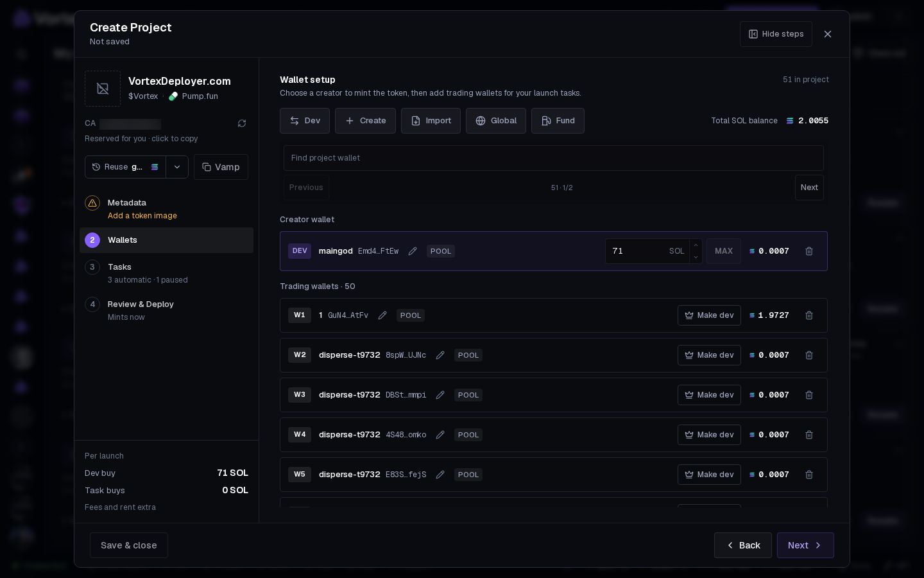
Task: Open the Global wallets option
Action: tap(496, 121)
